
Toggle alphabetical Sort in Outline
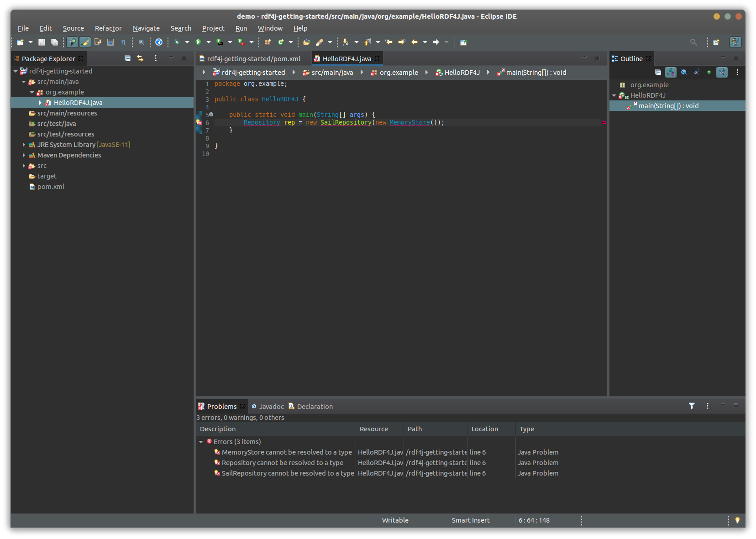tap(671, 72)
